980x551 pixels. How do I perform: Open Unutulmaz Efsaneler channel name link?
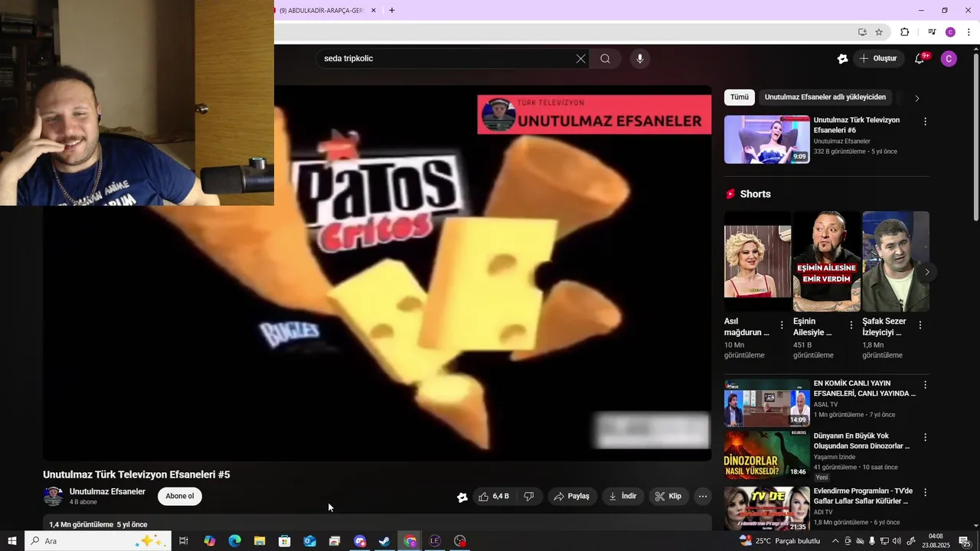point(107,491)
